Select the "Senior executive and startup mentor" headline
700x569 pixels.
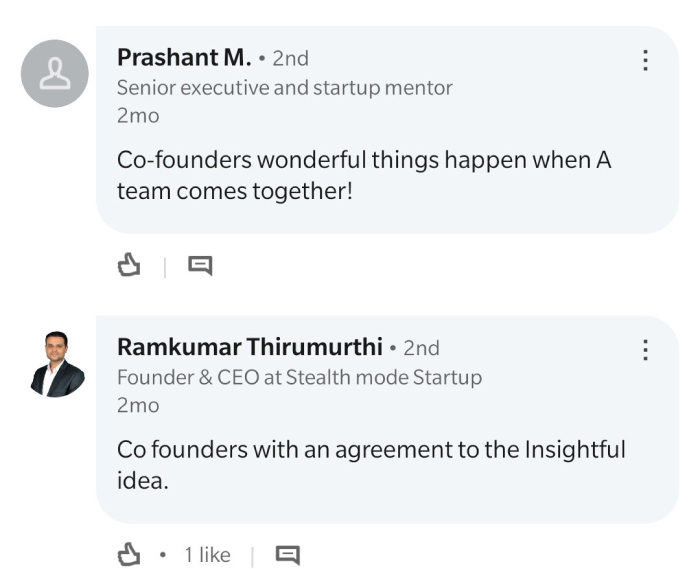(285, 88)
